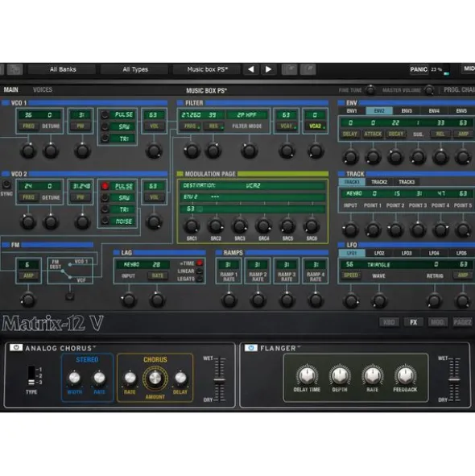Click the VCO 2 Vol knob

click(x=154, y=222)
